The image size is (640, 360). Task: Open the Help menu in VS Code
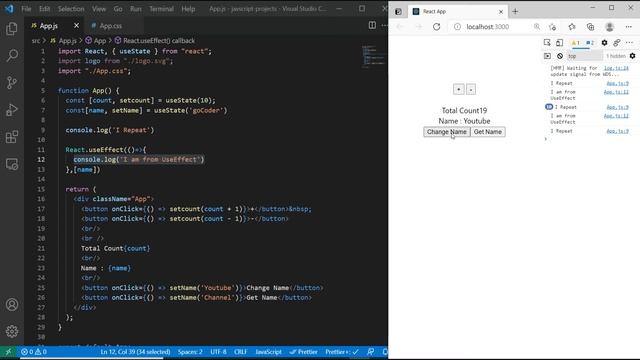188,9
